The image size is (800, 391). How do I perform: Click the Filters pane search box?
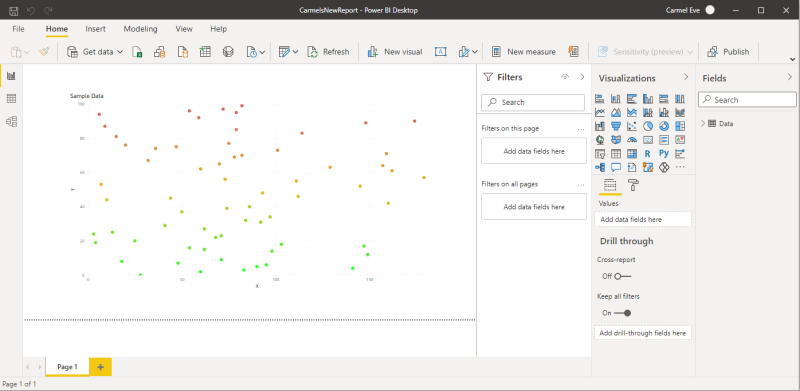[533, 102]
